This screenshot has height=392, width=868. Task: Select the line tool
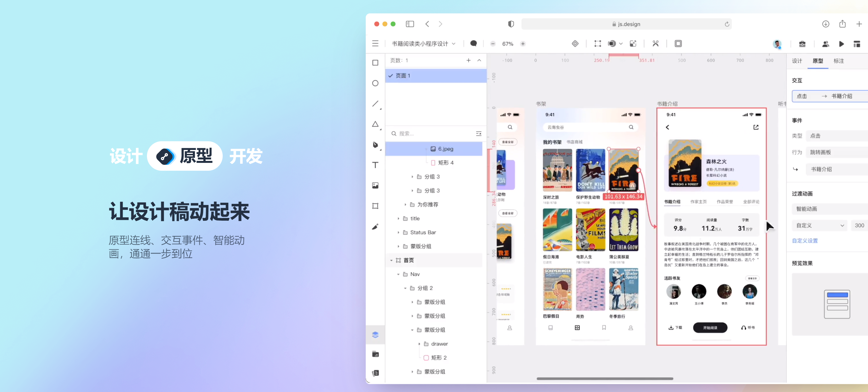coord(375,104)
